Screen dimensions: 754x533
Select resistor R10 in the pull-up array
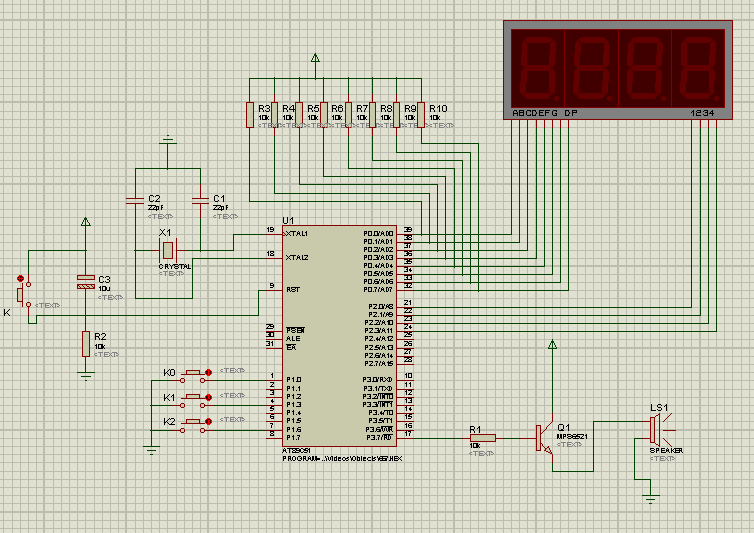tap(421, 114)
